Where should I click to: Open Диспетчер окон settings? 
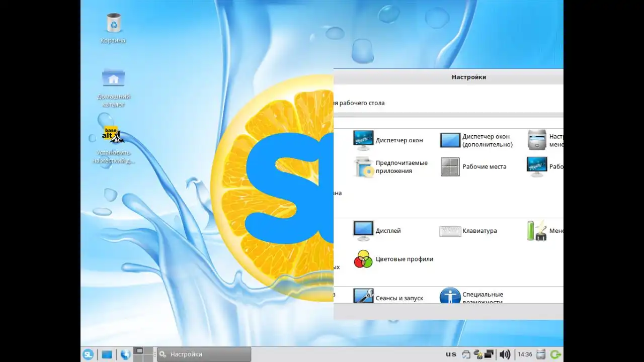tap(388, 140)
